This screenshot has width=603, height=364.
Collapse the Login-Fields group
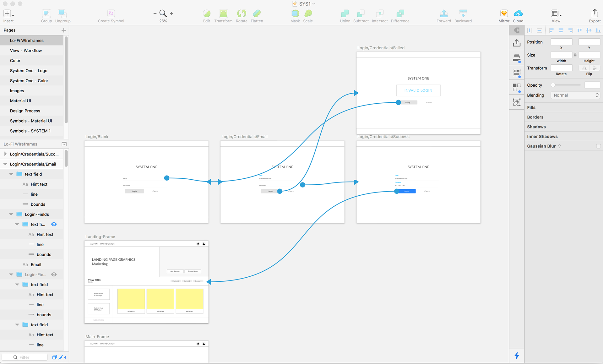[x=11, y=215]
